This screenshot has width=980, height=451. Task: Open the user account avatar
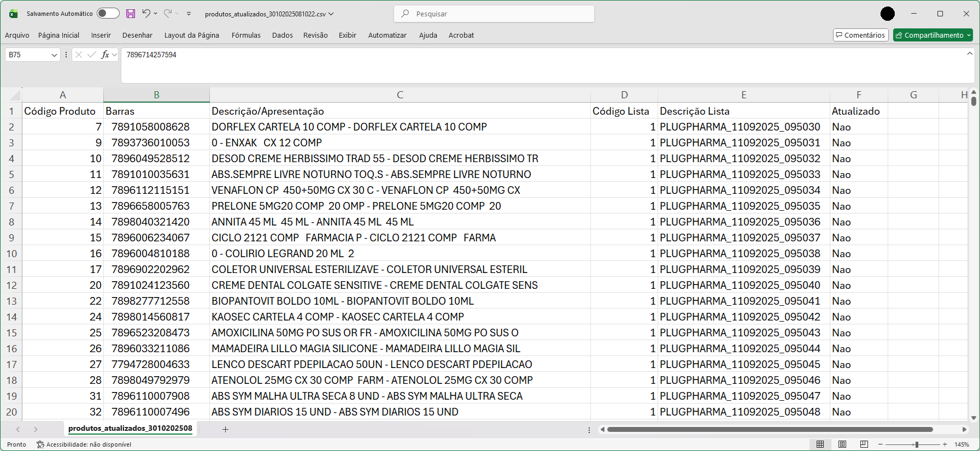(888, 14)
